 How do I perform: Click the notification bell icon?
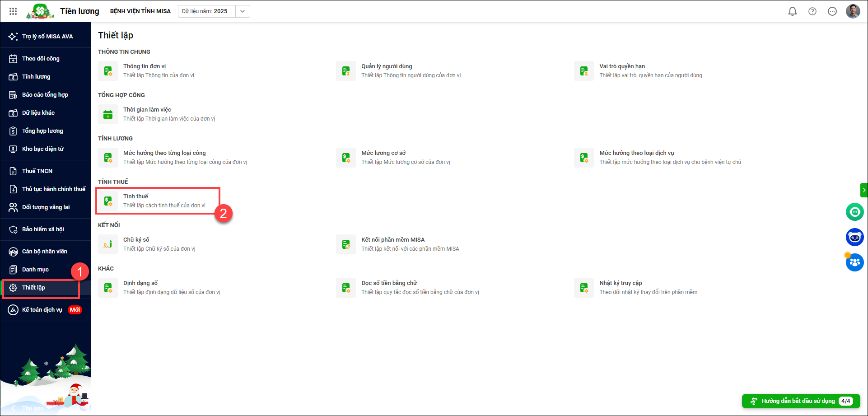click(792, 11)
